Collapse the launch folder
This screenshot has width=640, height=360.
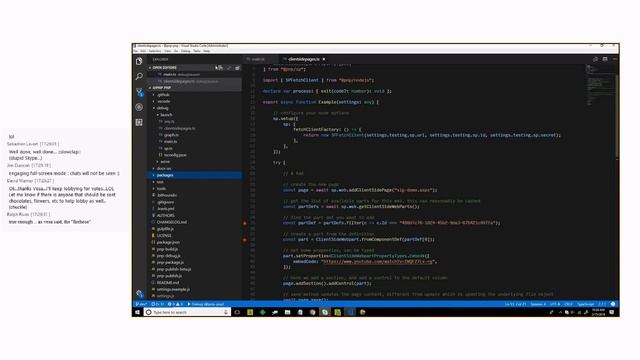[165, 115]
